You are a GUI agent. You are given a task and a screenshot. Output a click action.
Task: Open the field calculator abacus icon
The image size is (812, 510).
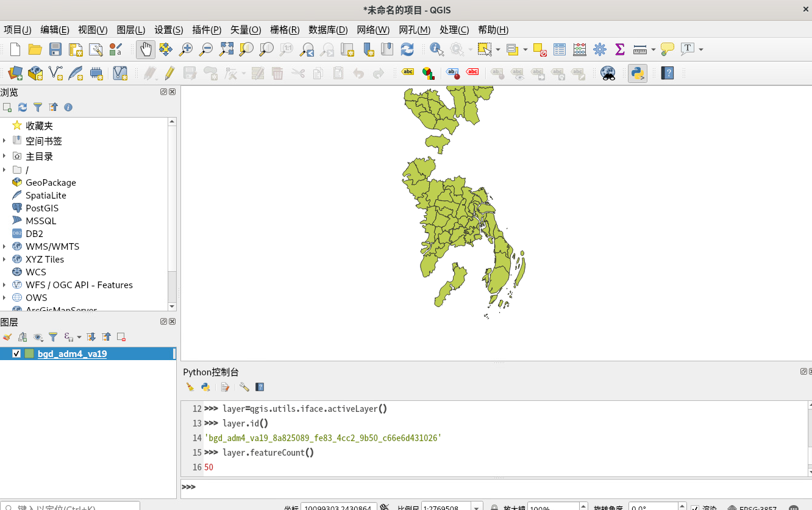(x=580, y=49)
